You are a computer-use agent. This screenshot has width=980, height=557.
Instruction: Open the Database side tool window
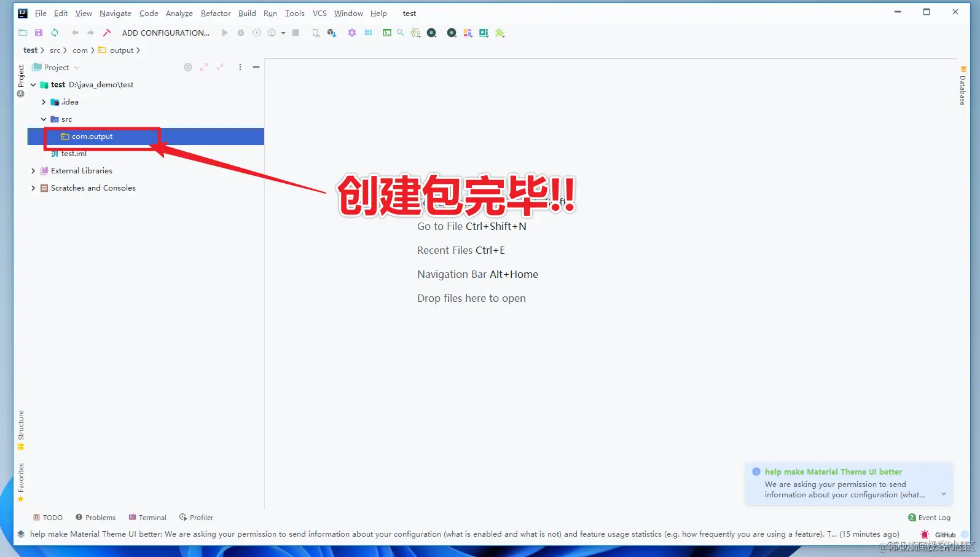pos(963,85)
